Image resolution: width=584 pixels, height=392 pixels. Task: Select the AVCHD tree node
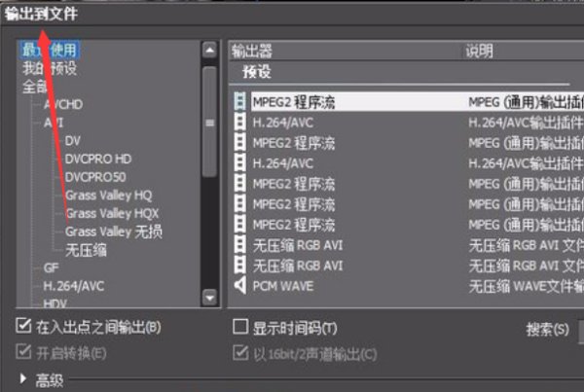(63, 105)
